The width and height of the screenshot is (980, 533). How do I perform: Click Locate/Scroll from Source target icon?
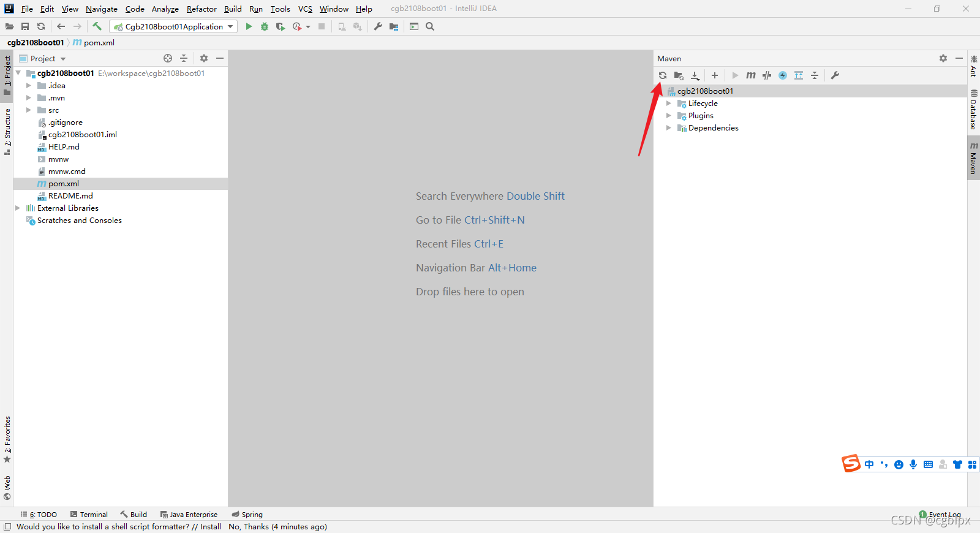click(168, 58)
